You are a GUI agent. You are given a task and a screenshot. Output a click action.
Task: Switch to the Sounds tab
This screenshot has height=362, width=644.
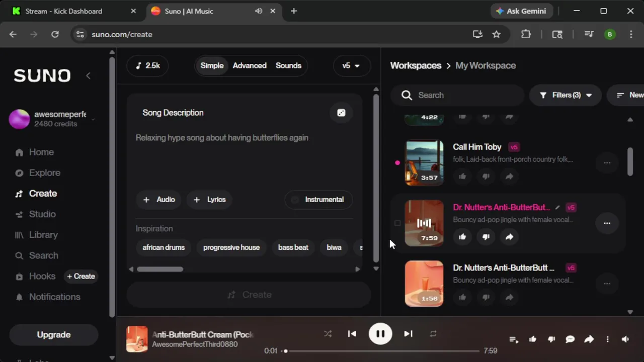point(288,65)
